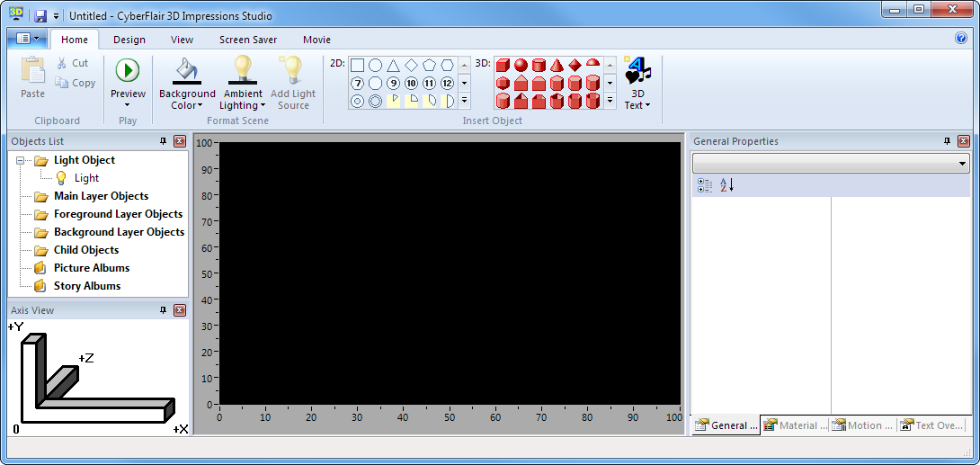Select Main Layer Objects folder
980x465 pixels.
102,196
